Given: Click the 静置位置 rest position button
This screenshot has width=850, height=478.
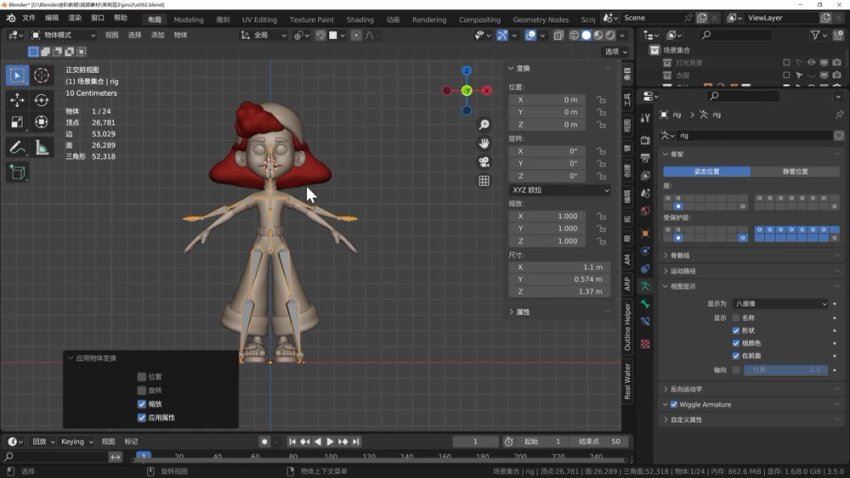Looking at the screenshot, I should click(x=795, y=171).
